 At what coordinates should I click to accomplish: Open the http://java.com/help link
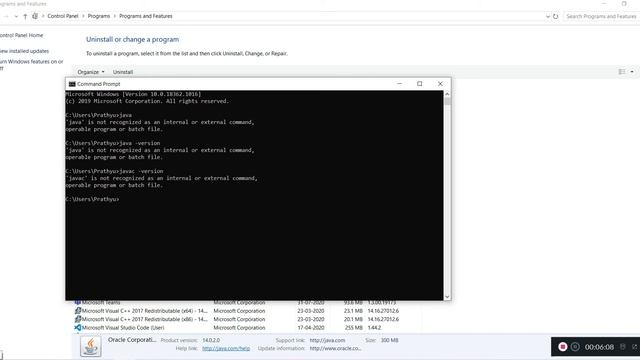pyautogui.click(x=226, y=349)
